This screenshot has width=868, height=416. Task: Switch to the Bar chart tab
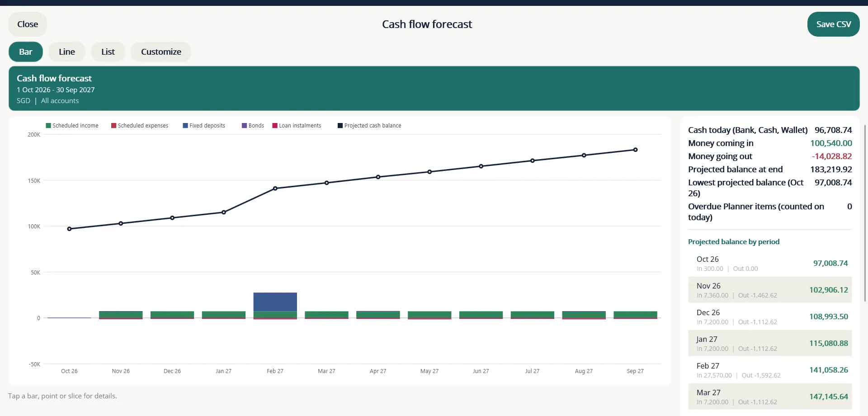(x=26, y=52)
